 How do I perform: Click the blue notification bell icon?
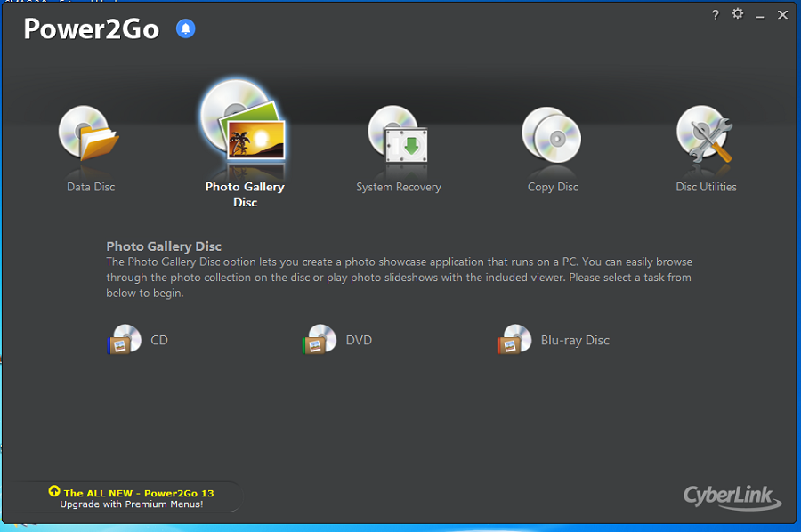click(x=186, y=28)
